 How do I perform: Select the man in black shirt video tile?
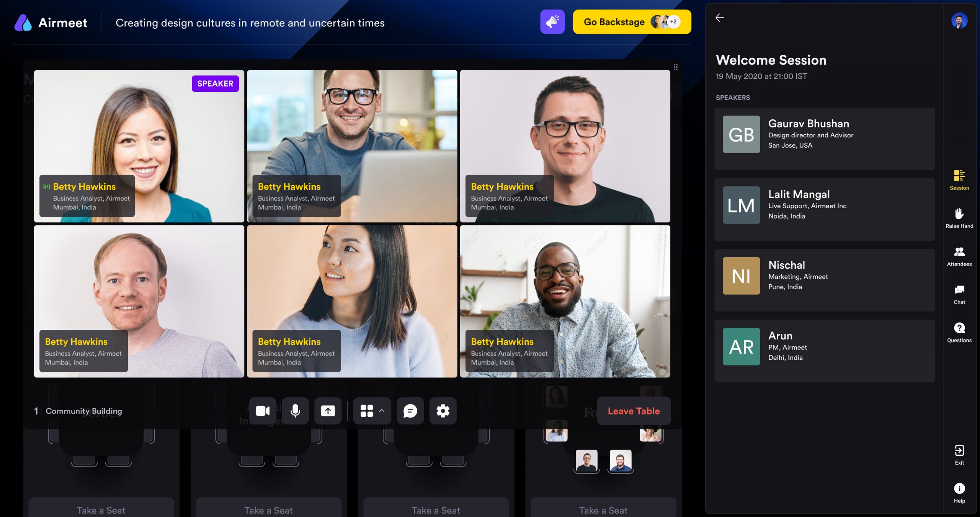(x=565, y=146)
